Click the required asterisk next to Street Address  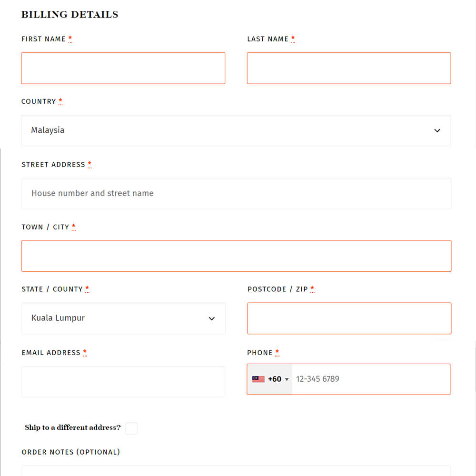click(x=89, y=164)
